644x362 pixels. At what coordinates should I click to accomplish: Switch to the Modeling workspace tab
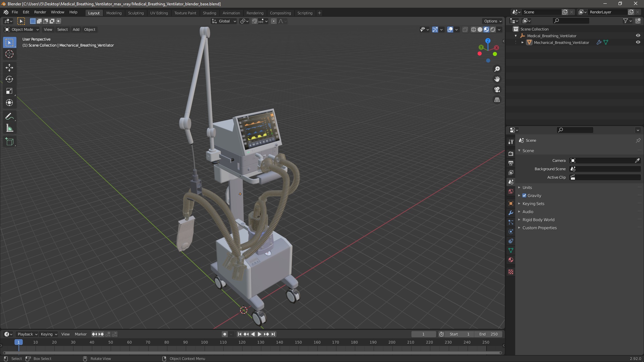[114, 13]
